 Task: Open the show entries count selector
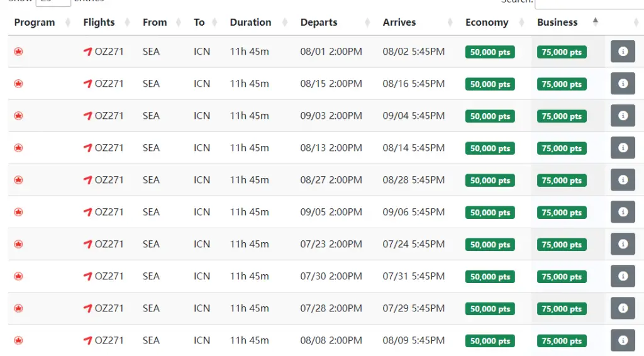tap(53, 2)
